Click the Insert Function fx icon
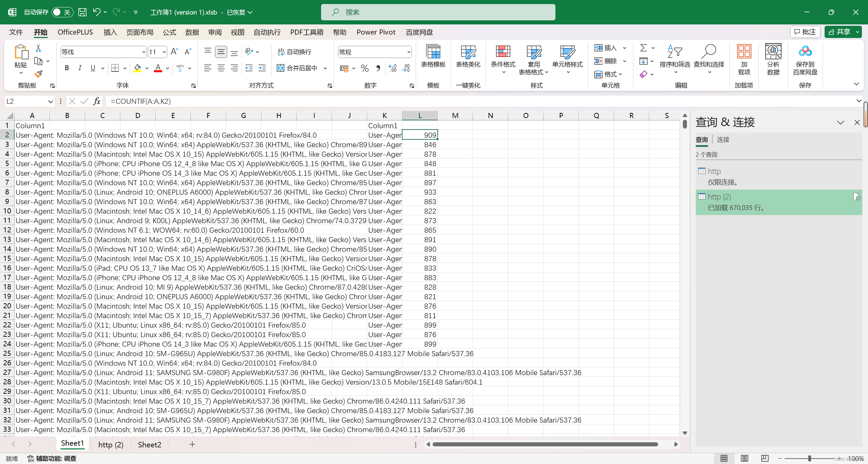The height and width of the screenshot is (464, 868). [97, 101]
